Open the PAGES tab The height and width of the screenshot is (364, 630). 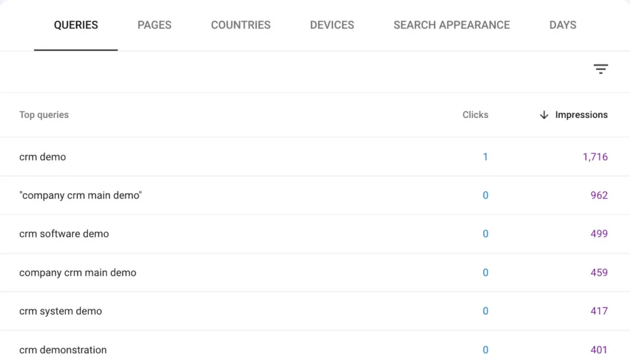(154, 25)
